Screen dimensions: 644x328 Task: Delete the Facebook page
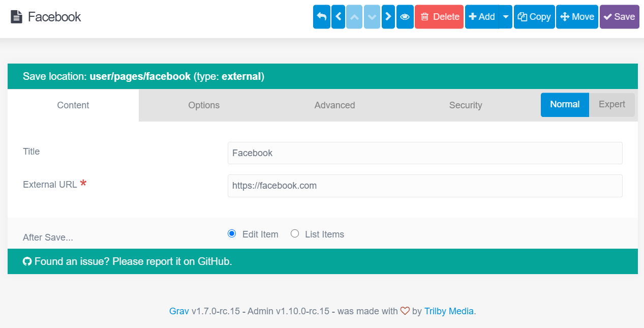click(x=439, y=17)
